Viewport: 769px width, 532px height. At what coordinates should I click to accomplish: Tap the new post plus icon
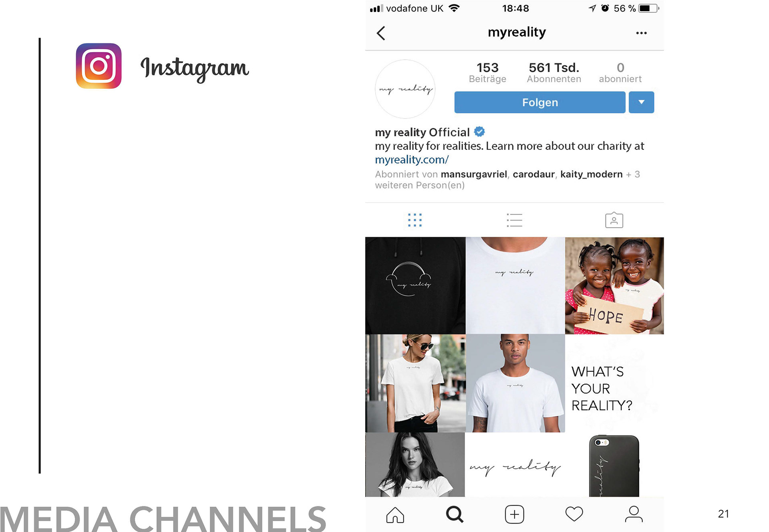click(x=514, y=515)
